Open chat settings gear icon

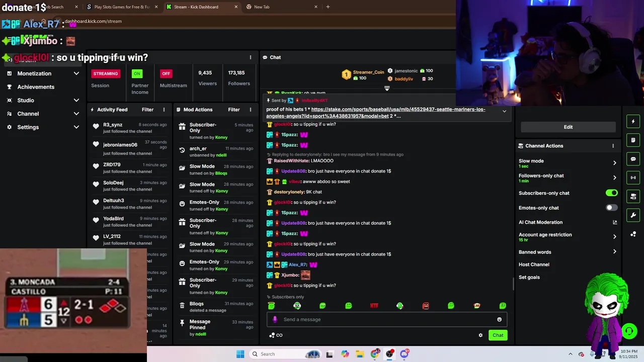pyautogui.click(x=480, y=335)
